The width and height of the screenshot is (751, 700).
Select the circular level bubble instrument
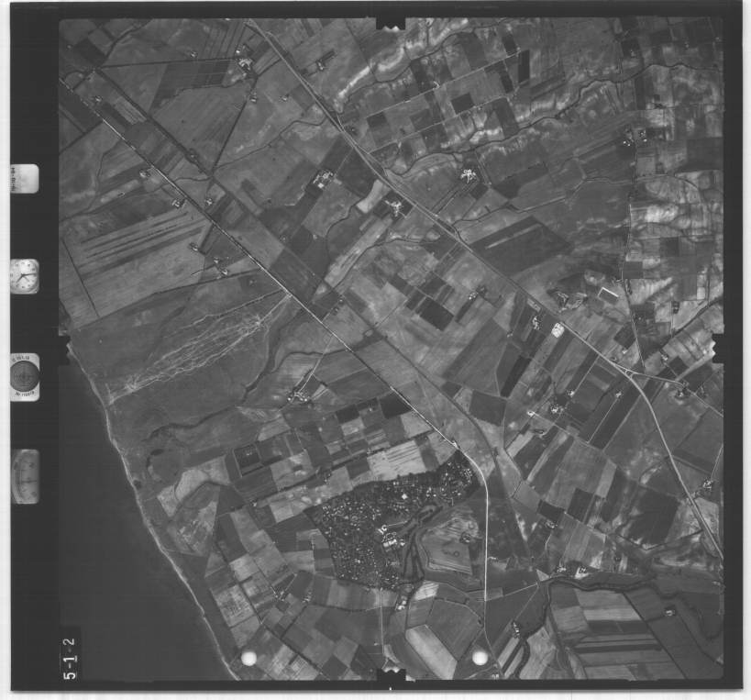(x=25, y=375)
